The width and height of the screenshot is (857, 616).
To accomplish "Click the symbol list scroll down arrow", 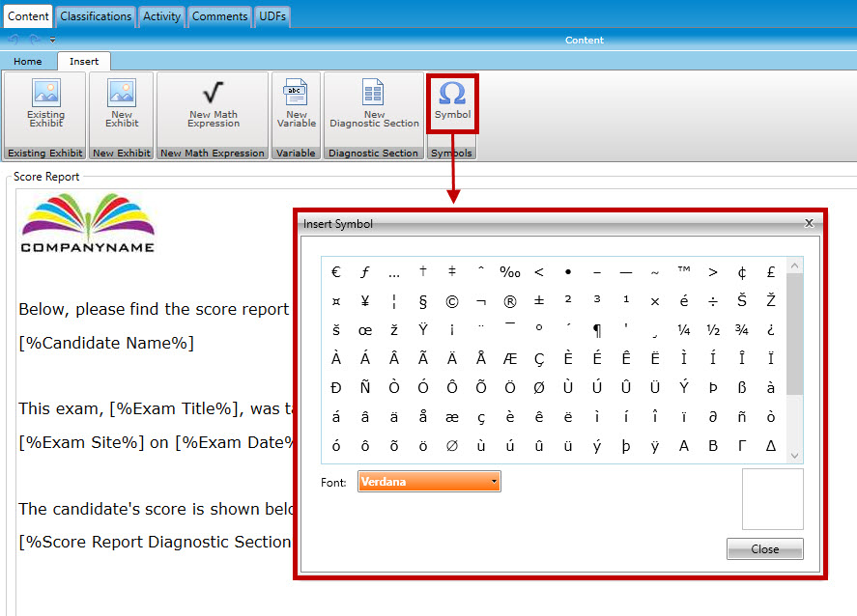I will coord(794,456).
